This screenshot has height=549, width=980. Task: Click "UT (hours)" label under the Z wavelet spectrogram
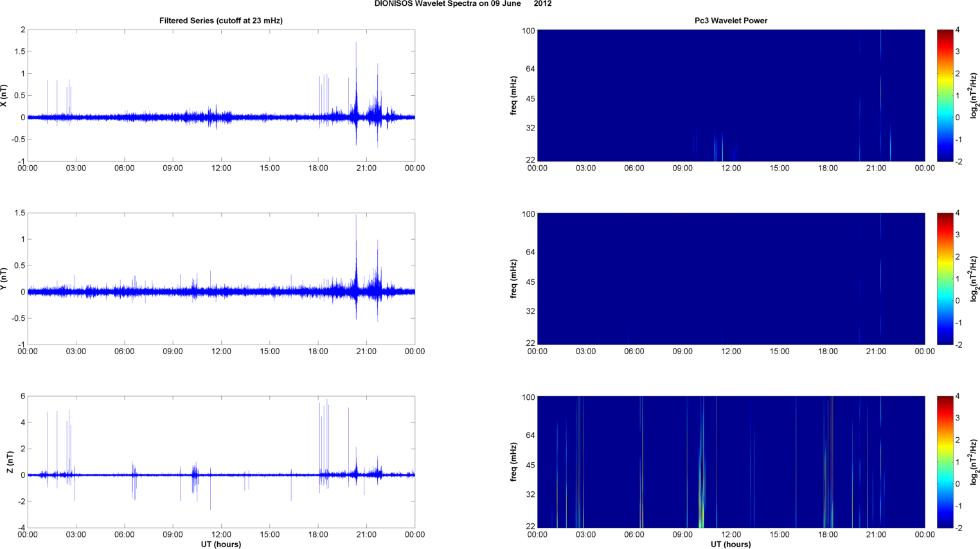click(731, 544)
